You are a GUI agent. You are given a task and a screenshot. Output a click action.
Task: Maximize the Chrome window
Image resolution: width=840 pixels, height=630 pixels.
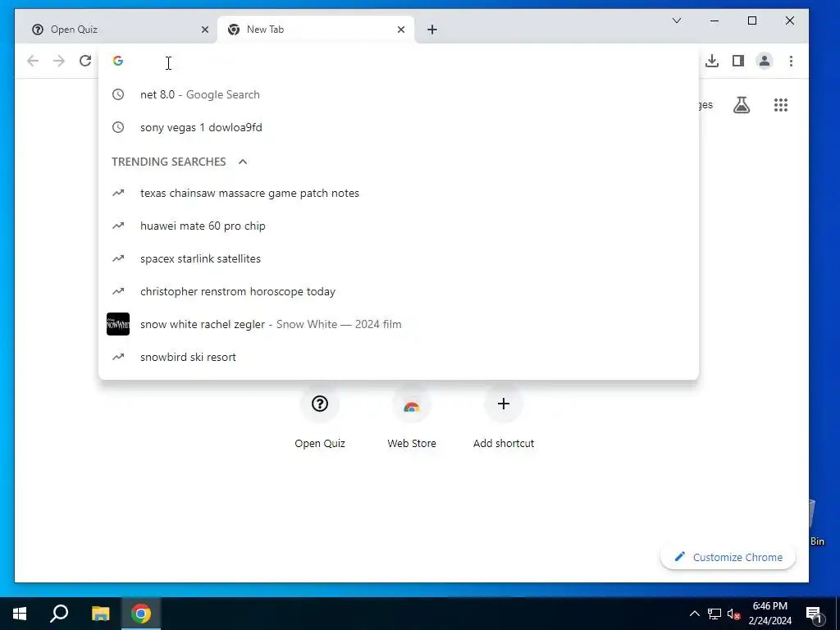(x=752, y=21)
